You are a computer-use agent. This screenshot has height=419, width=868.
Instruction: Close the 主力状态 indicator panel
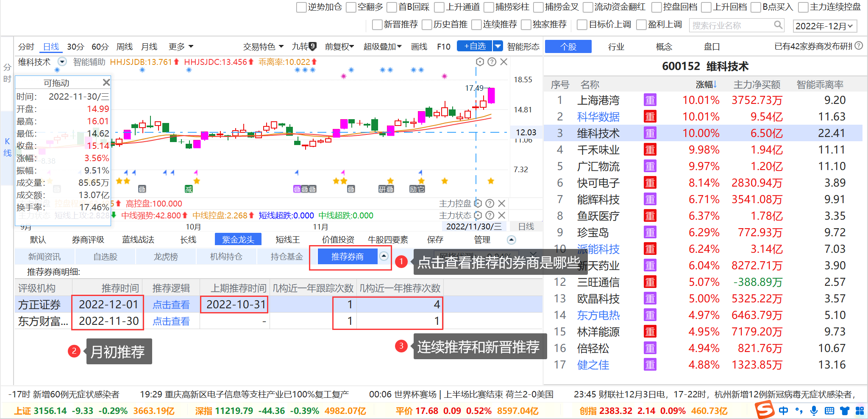click(x=501, y=215)
